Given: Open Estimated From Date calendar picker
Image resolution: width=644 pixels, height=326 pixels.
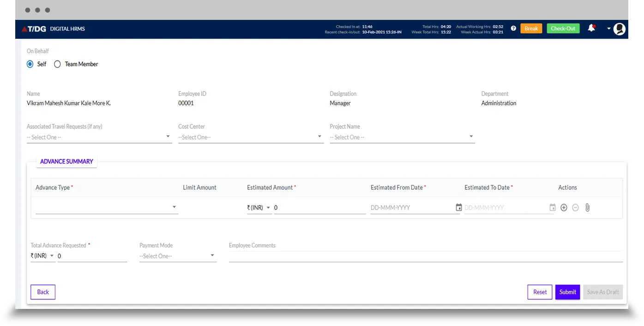Looking at the screenshot, I should (x=458, y=208).
